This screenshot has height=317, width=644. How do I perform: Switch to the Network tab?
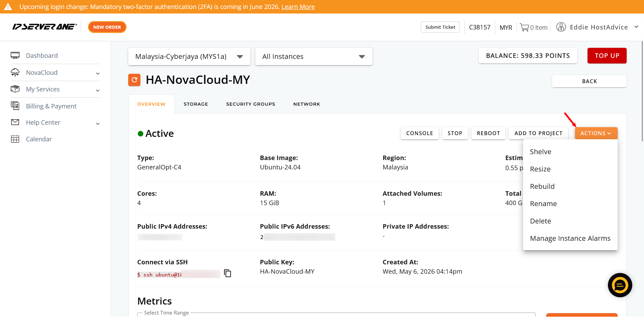tap(307, 104)
